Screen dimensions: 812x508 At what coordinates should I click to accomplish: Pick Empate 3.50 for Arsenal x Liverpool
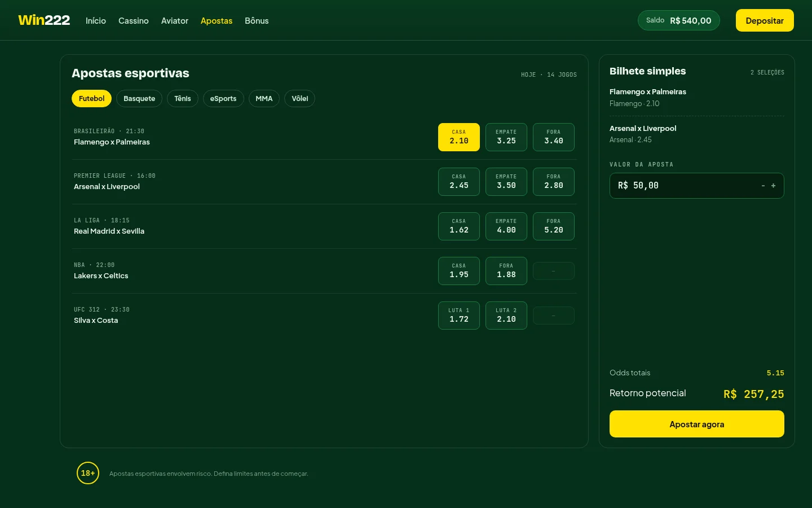pyautogui.click(x=506, y=182)
